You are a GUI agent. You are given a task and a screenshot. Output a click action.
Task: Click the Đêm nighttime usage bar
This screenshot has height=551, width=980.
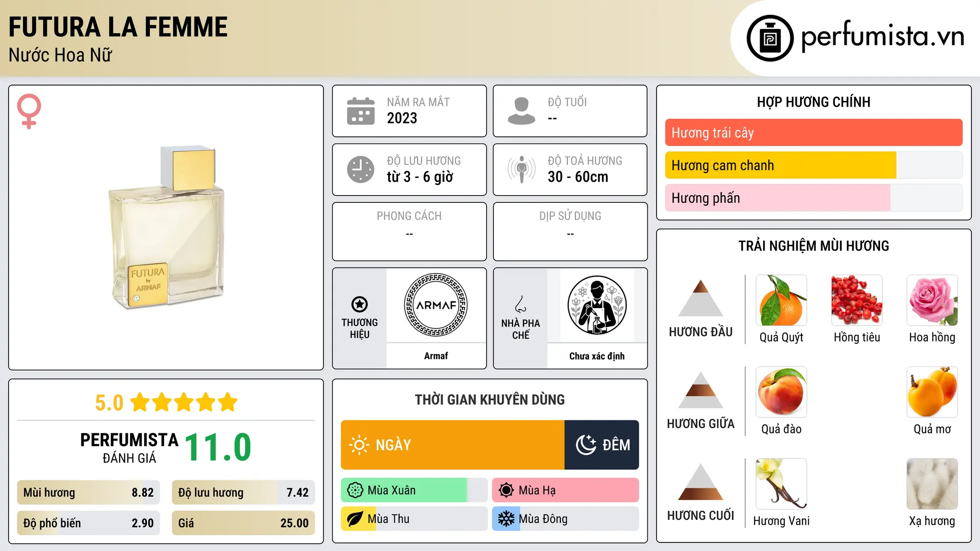[601, 445]
